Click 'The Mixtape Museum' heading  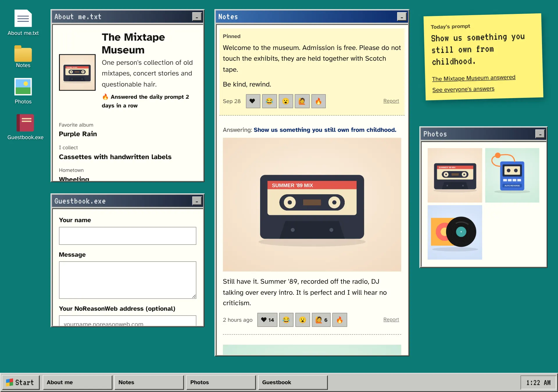pyautogui.click(x=133, y=44)
